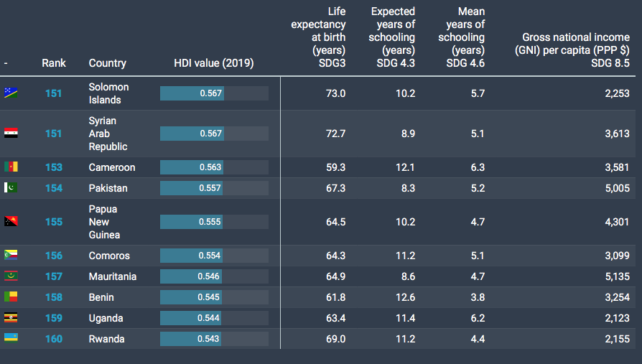Viewport: 642px width, 364px height.
Task: Select Benin's GNI value 3,254 cell
Action: tap(615, 297)
